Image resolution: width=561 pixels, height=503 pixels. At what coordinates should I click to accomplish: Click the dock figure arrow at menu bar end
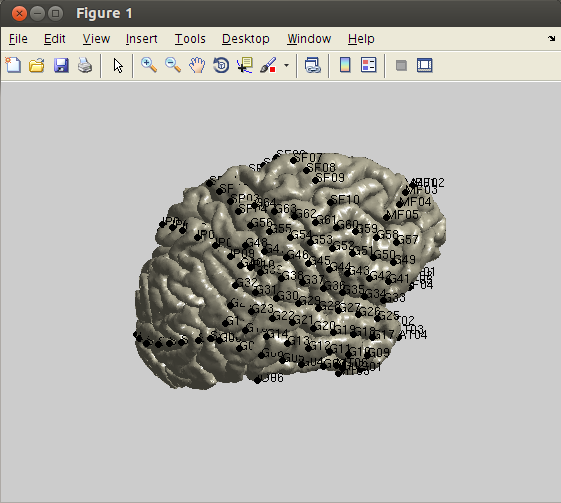551,38
